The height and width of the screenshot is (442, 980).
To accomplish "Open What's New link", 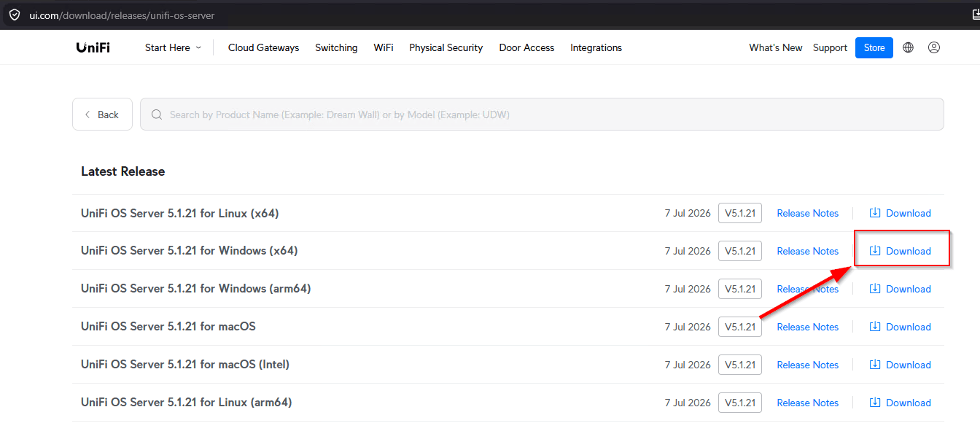I will [x=776, y=47].
